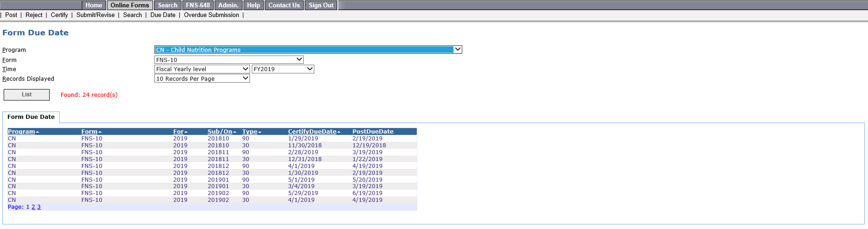Sort table by Sub/On column header
The width and height of the screenshot is (868, 229).
pyautogui.click(x=220, y=131)
